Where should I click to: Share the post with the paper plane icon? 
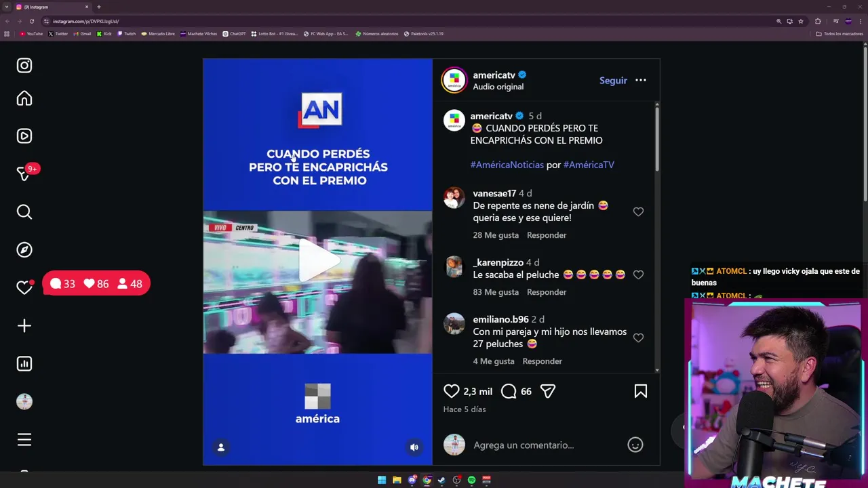click(x=548, y=391)
